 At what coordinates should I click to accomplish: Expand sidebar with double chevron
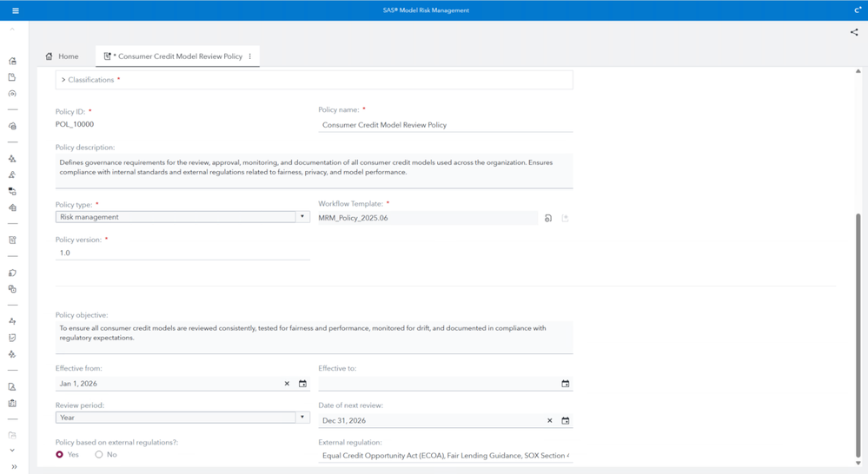pos(14,467)
